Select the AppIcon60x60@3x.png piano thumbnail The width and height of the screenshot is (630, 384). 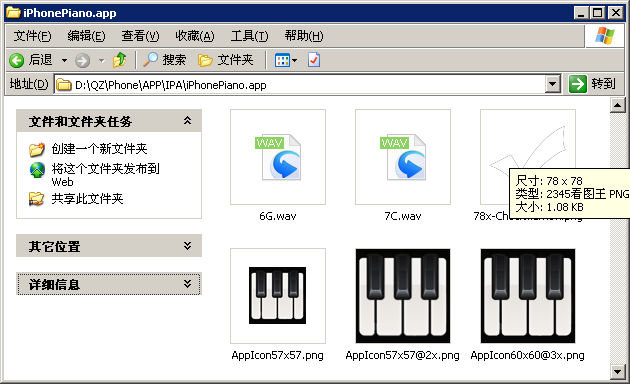click(528, 296)
